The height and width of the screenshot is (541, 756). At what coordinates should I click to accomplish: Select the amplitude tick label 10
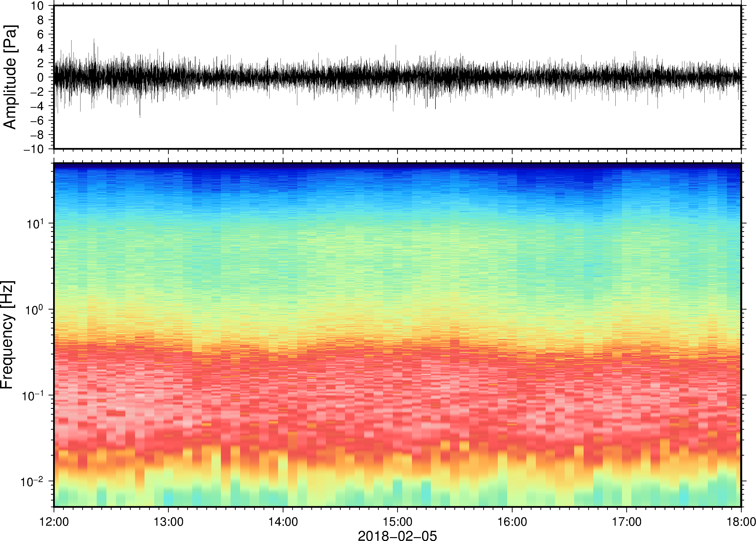38,6
